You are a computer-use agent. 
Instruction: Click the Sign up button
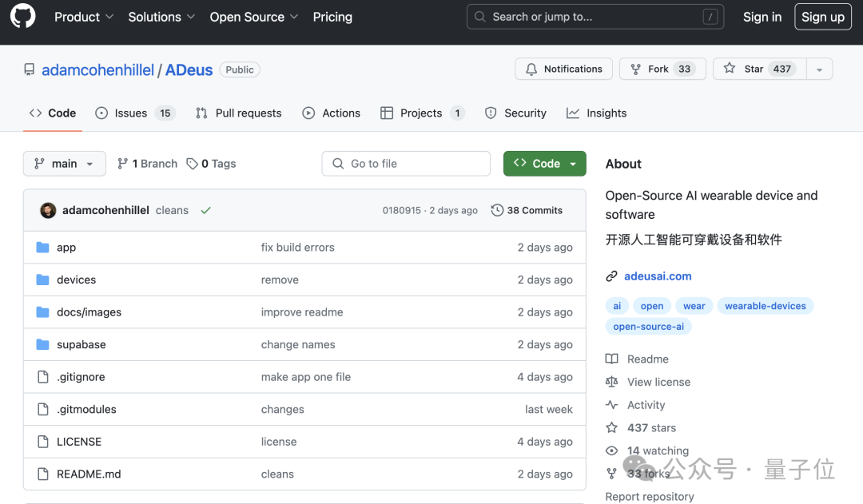[823, 17]
